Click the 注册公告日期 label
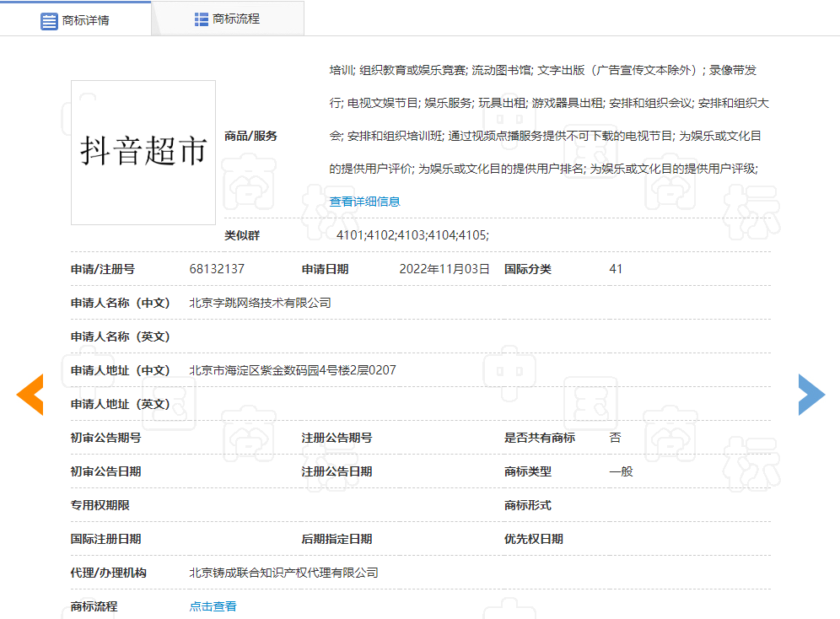This screenshot has height=619, width=840. (337, 471)
